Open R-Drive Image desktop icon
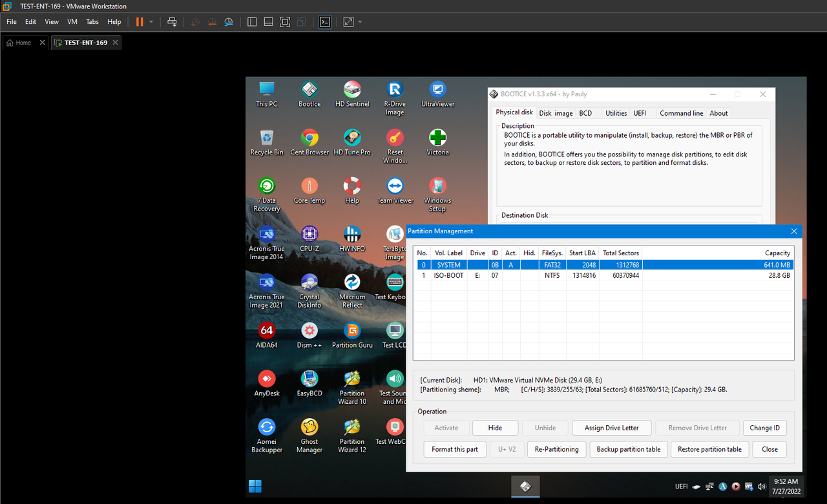 [395, 98]
